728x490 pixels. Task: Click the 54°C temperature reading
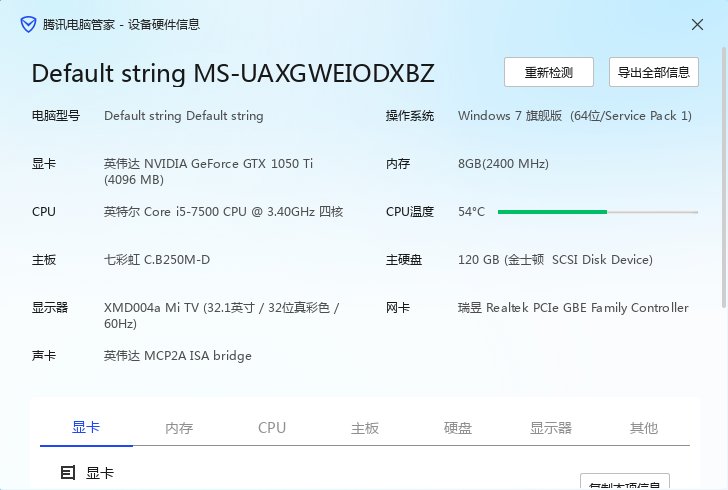(471, 212)
